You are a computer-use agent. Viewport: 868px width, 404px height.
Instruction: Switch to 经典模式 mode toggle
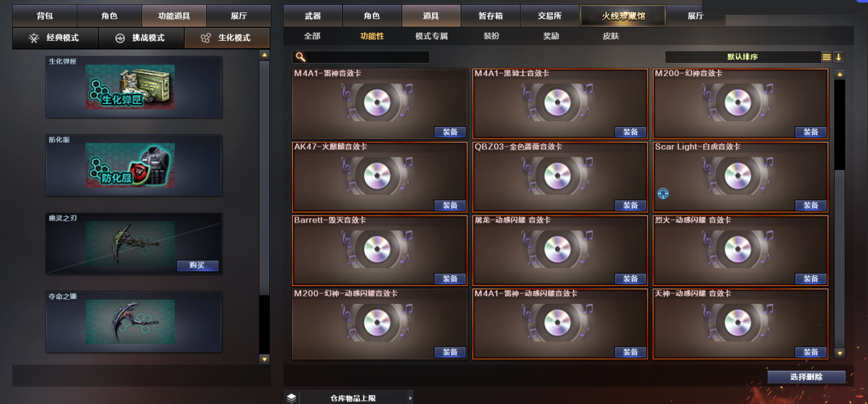click(x=55, y=38)
